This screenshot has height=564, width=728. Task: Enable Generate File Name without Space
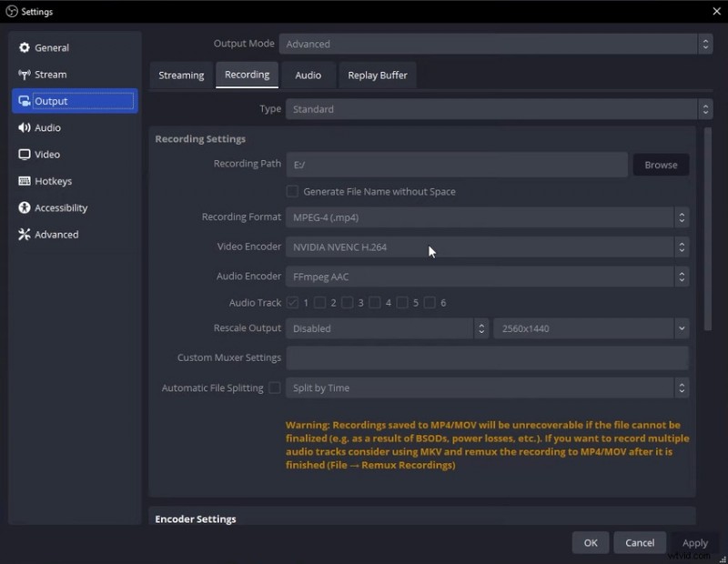pyautogui.click(x=292, y=191)
